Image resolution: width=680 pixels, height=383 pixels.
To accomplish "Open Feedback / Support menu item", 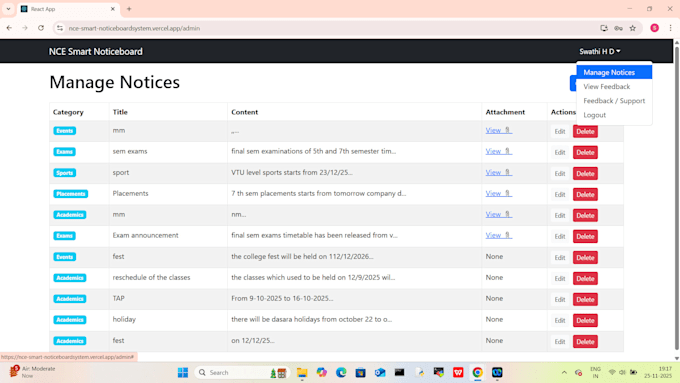I will (x=614, y=101).
